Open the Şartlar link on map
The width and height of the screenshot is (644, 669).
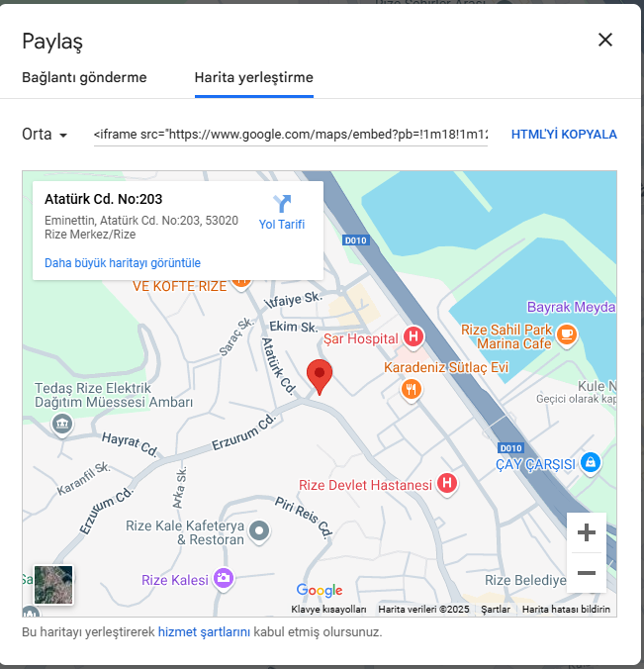click(496, 610)
